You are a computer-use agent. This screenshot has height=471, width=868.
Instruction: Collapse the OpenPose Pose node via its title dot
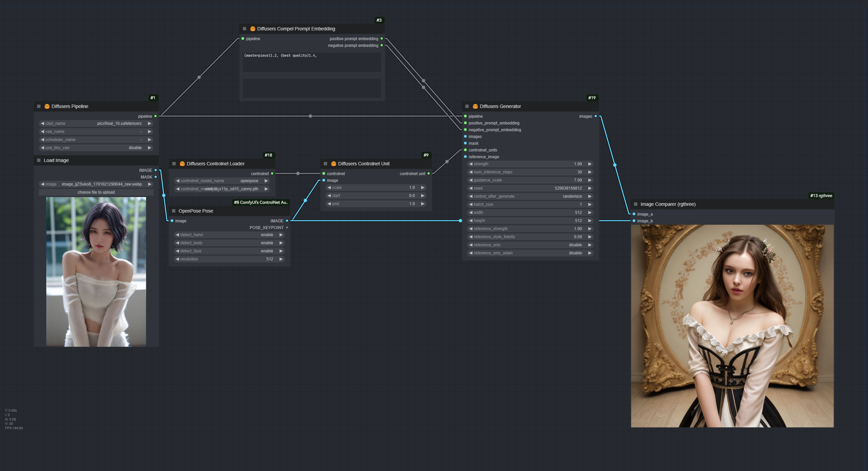pos(174,211)
